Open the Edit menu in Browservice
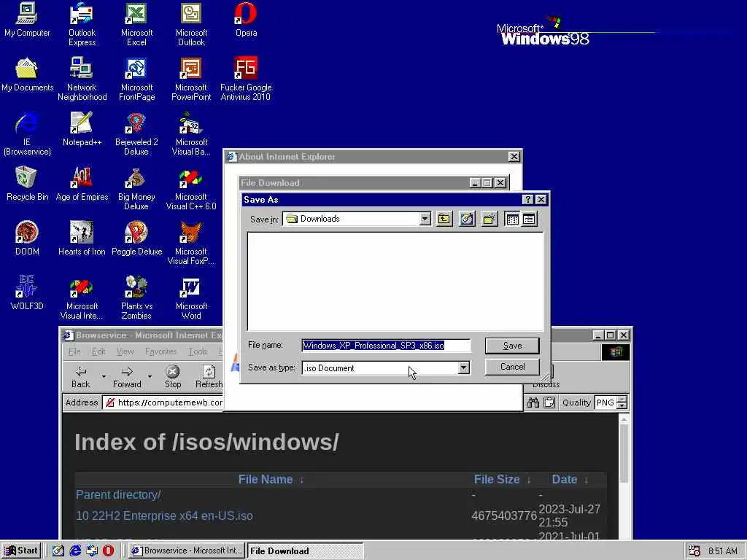The image size is (747, 560). point(98,351)
